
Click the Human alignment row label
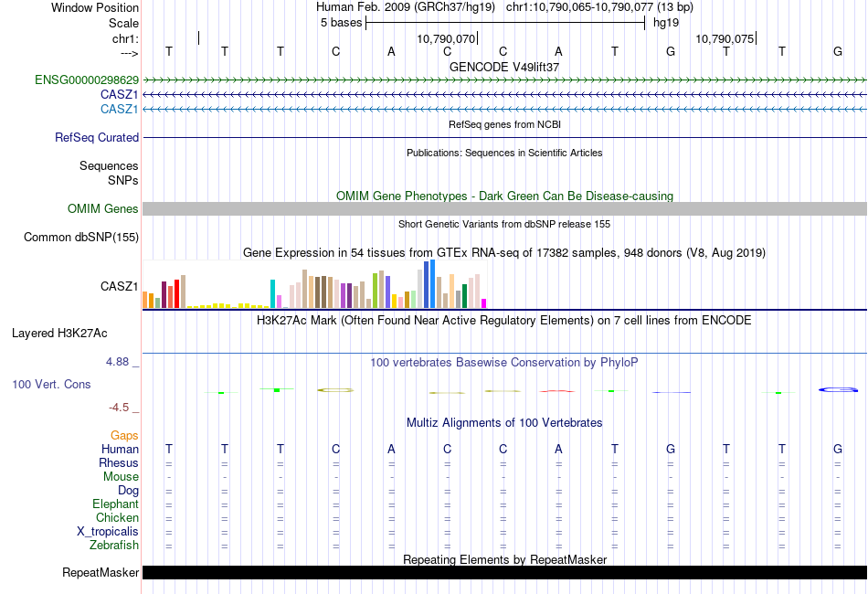coord(120,449)
